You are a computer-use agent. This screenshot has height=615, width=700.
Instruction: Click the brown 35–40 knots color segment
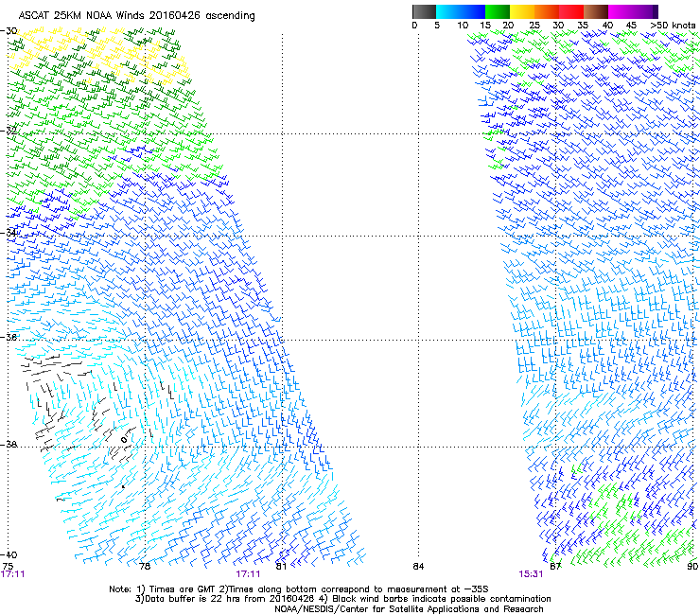[596, 11]
